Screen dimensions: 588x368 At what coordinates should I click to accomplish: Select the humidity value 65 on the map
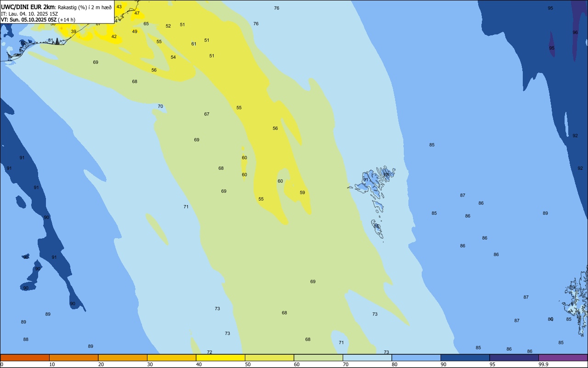tap(146, 24)
